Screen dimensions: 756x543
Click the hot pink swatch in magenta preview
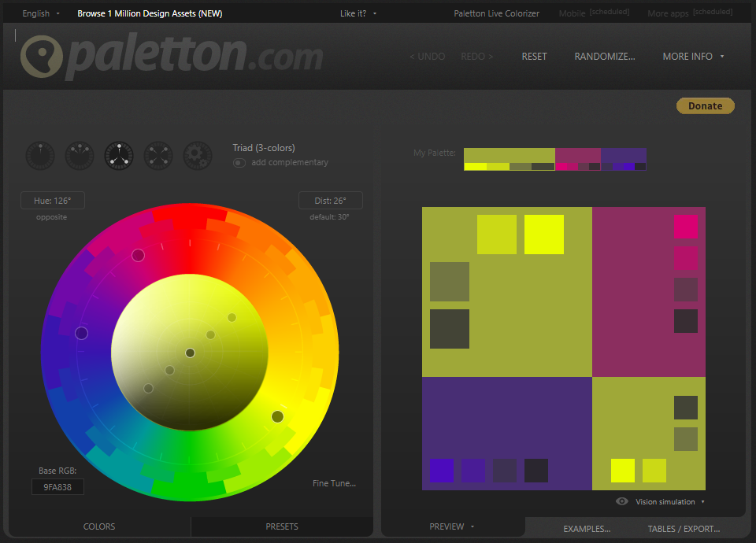coord(686,227)
